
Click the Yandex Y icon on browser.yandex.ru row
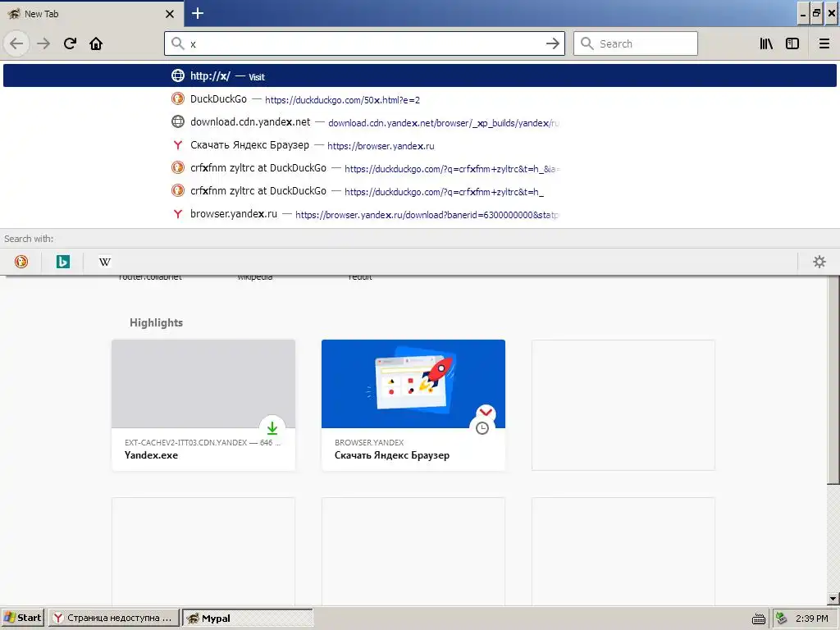(x=178, y=214)
